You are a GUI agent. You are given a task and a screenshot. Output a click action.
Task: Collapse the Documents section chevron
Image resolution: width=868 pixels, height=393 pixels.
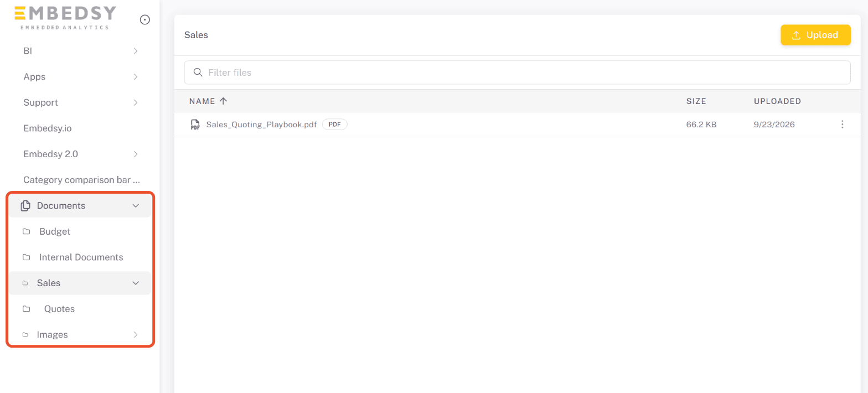point(136,205)
